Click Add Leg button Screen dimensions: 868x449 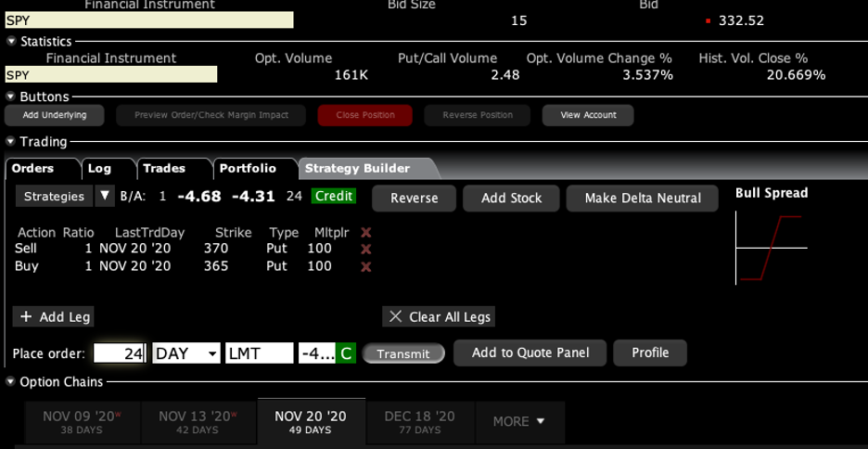(54, 317)
